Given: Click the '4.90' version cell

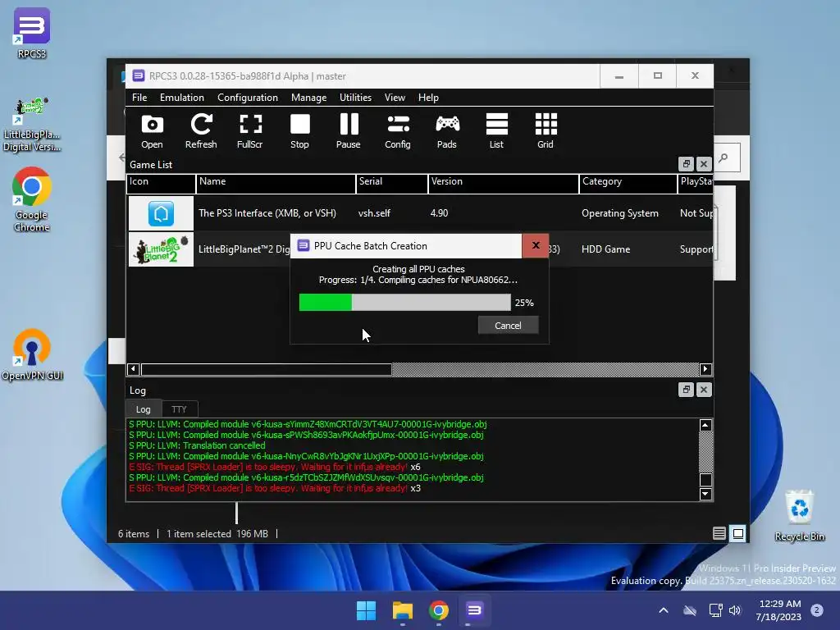Looking at the screenshot, I should 440,213.
